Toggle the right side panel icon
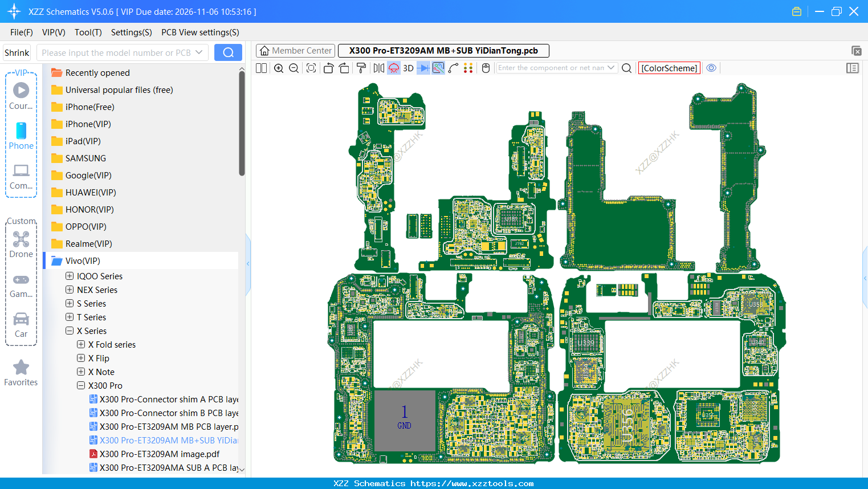Screen dimensions: 868x489 pos(853,68)
